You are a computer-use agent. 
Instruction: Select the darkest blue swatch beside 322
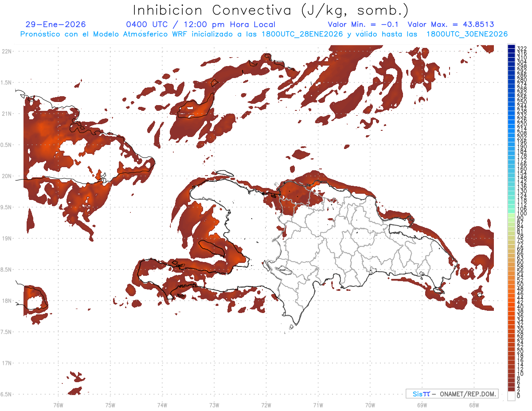pyautogui.click(x=511, y=47)
